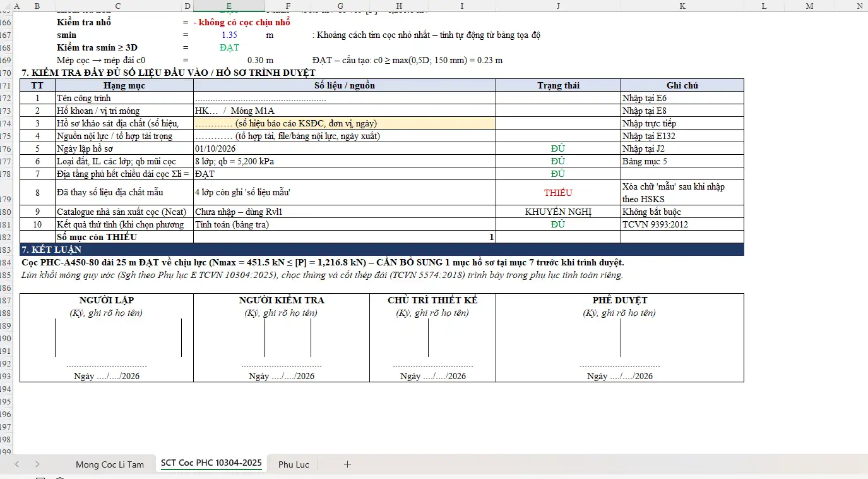Click the 'PHÊ DUYỆT' signature heading
This screenshot has height=479, width=868.
(620, 300)
